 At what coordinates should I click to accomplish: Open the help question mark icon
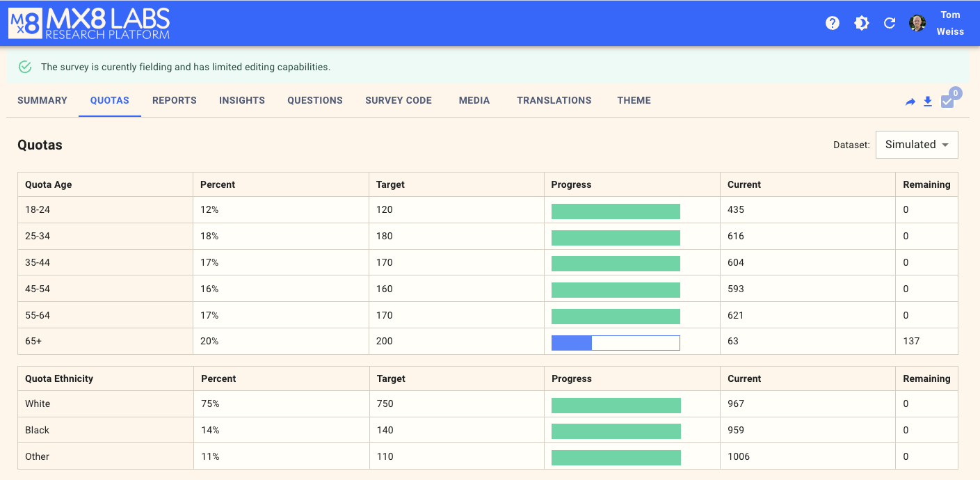(x=833, y=23)
